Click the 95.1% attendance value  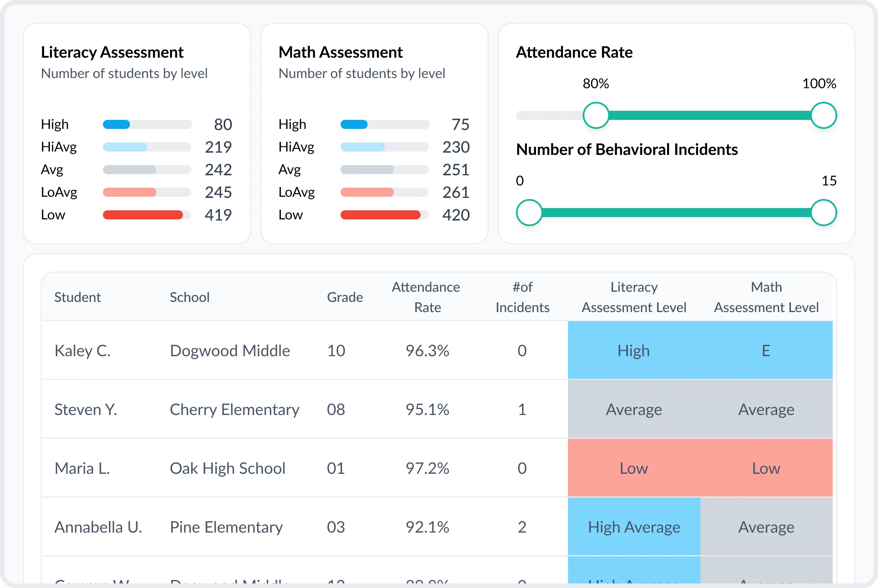pos(427,410)
